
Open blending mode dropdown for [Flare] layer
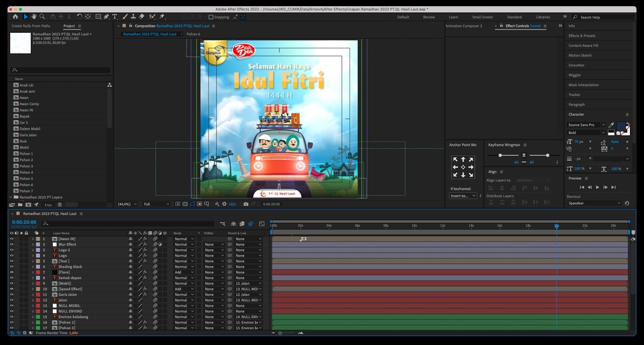184,273
